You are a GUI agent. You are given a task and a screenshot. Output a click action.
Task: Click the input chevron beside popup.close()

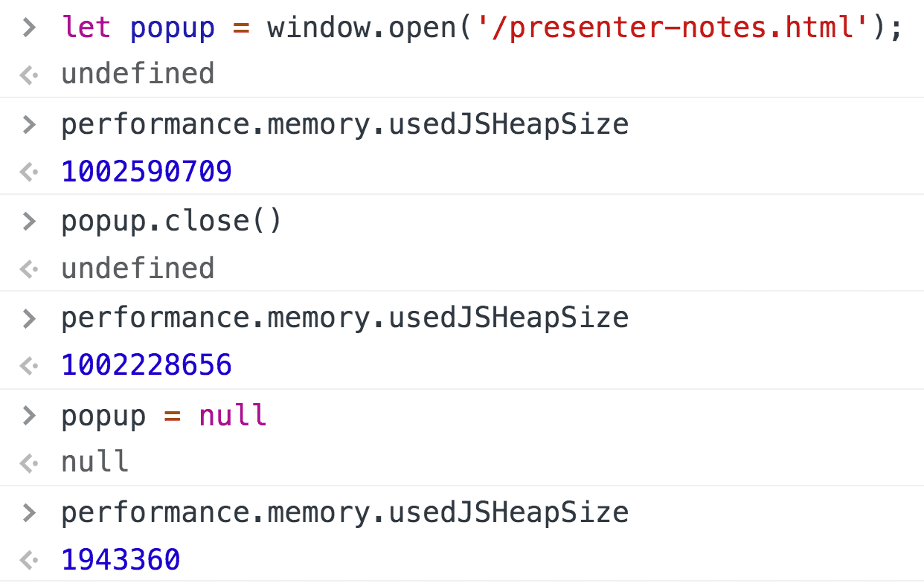click(29, 222)
